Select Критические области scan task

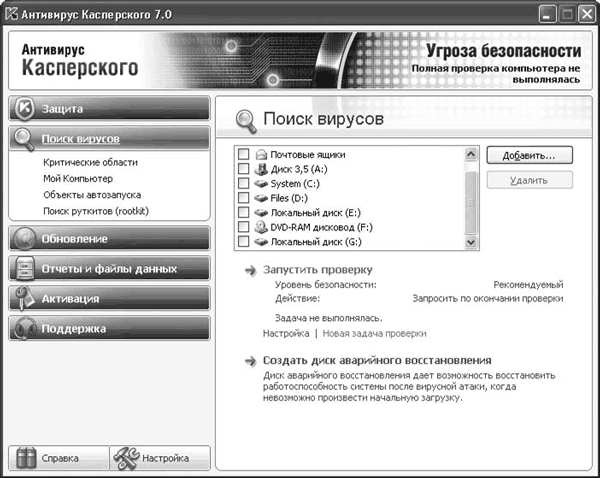click(90, 162)
